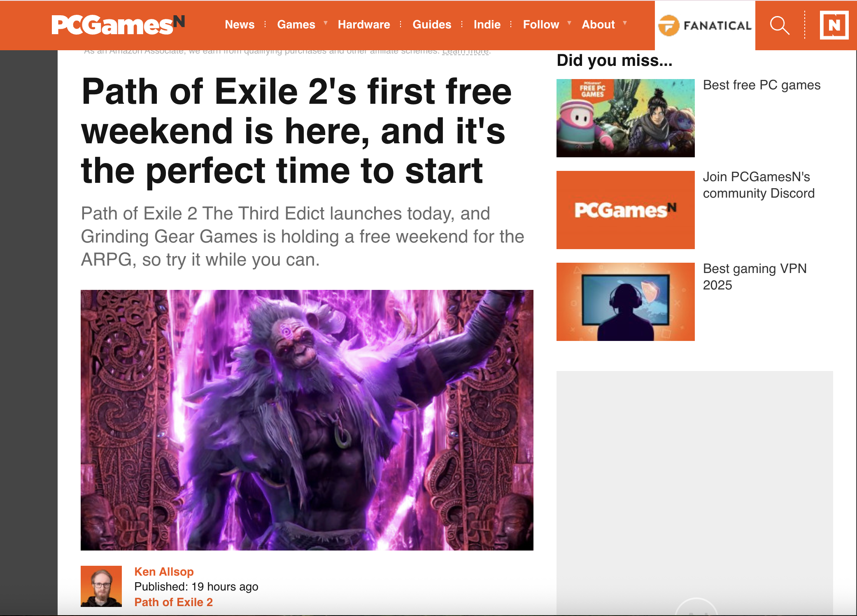
Task: Open Ken Allsop author link
Action: pos(164,572)
